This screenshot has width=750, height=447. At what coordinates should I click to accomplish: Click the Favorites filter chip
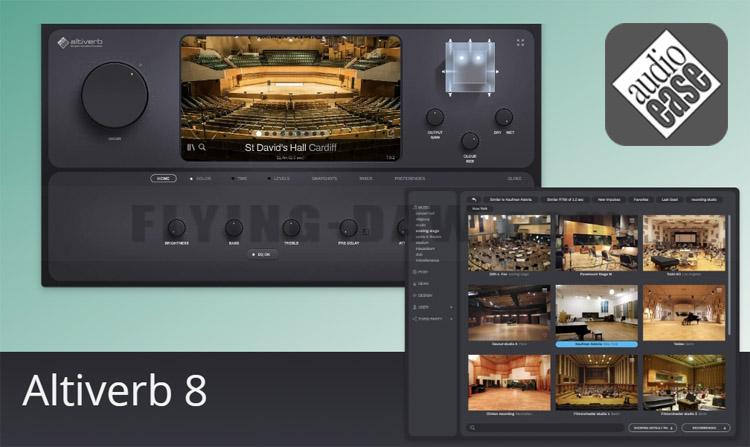(x=641, y=199)
